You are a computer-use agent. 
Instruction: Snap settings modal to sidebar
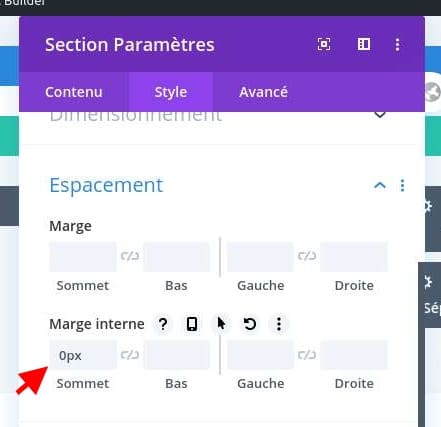click(x=364, y=44)
